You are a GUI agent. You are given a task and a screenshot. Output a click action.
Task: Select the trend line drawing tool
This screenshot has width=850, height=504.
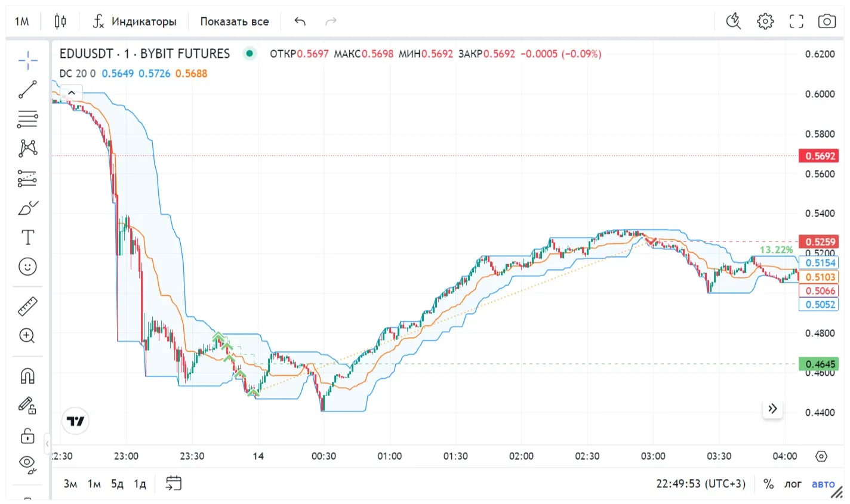tap(27, 89)
